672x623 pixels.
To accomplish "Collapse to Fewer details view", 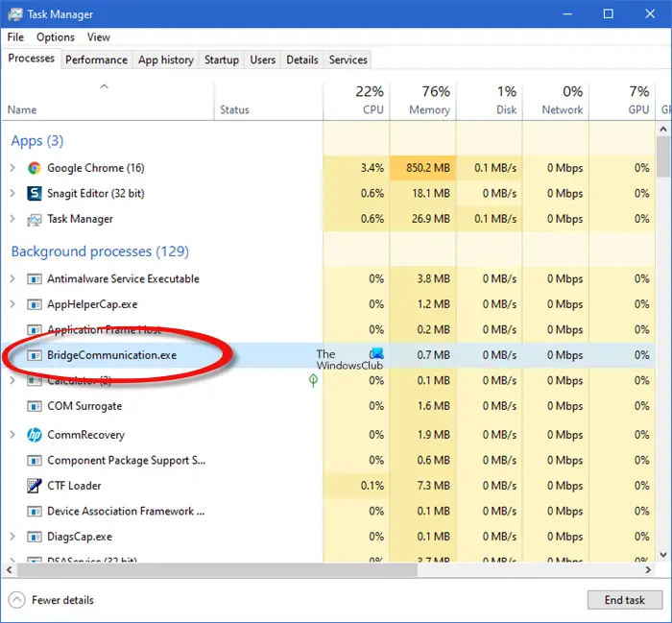I will [52, 600].
